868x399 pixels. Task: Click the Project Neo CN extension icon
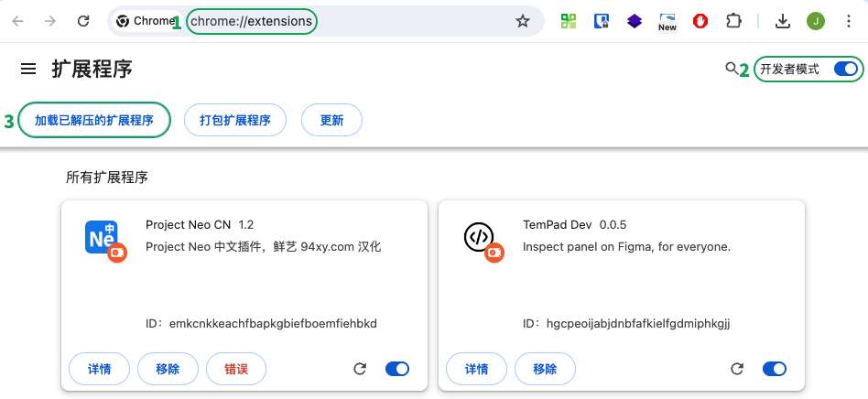pos(103,237)
